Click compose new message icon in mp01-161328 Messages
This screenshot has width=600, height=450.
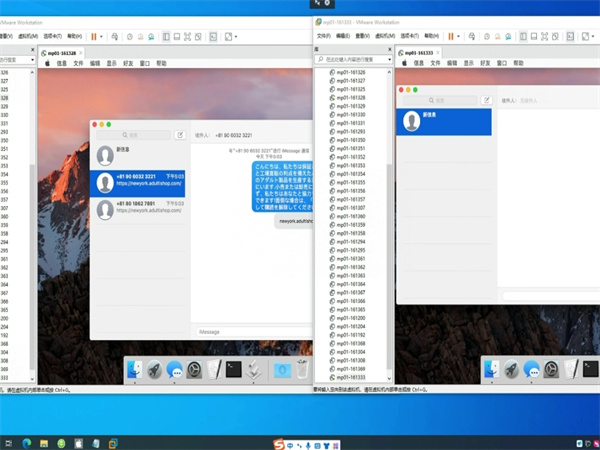click(x=180, y=134)
